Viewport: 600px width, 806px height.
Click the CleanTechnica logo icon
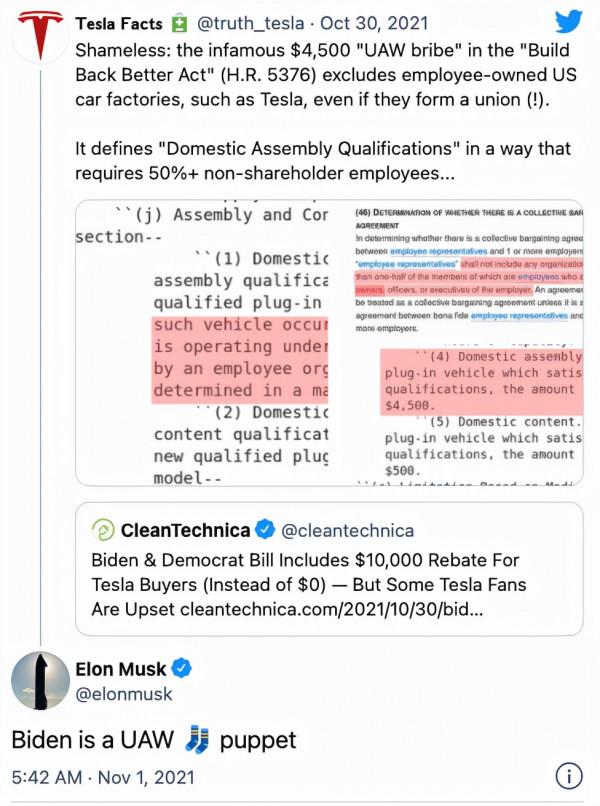[x=102, y=528]
